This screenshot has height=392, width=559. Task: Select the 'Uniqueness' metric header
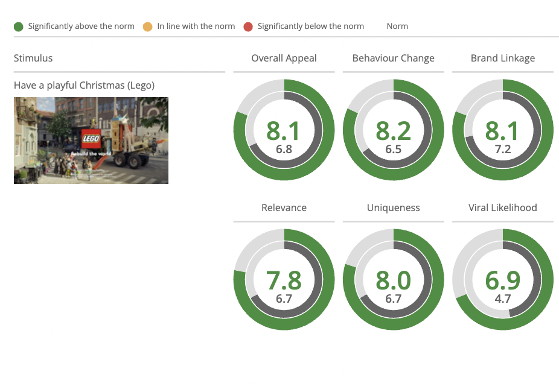tap(393, 207)
